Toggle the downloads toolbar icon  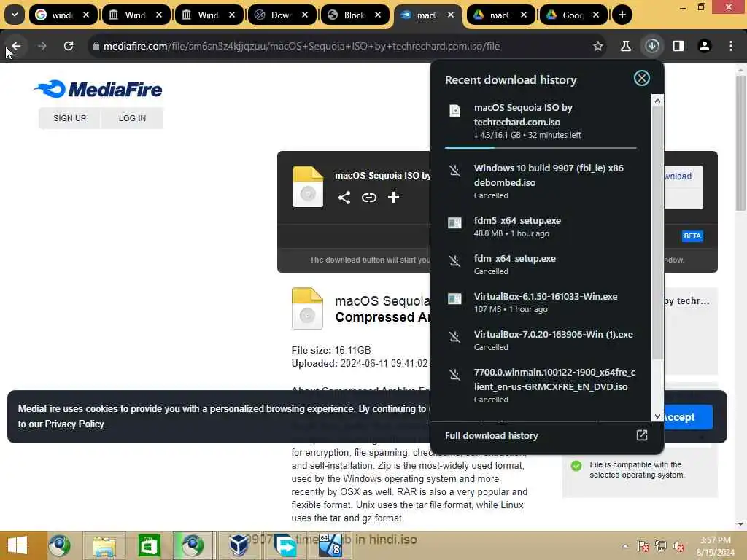point(652,46)
